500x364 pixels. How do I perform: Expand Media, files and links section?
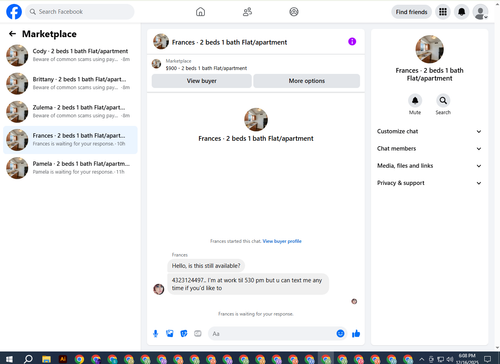429,166
